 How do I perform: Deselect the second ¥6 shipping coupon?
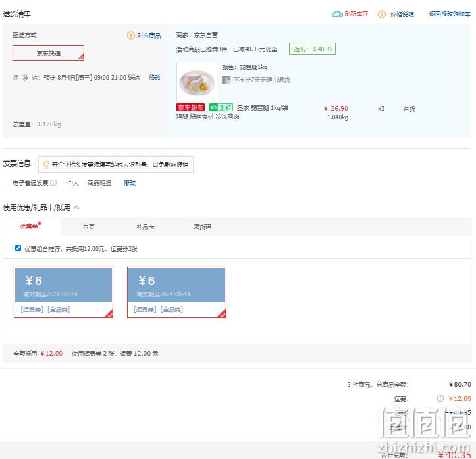(x=176, y=292)
